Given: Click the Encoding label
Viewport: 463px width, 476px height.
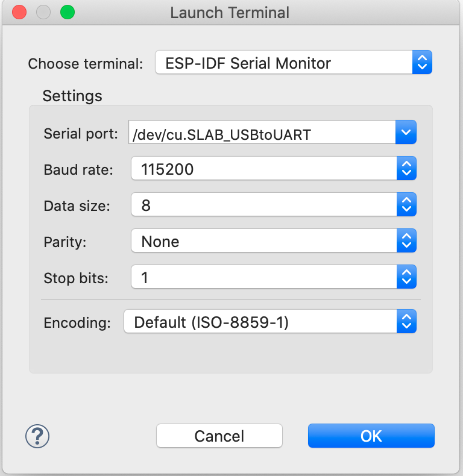Looking at the screenshot, I should click(x=77, y=323).
